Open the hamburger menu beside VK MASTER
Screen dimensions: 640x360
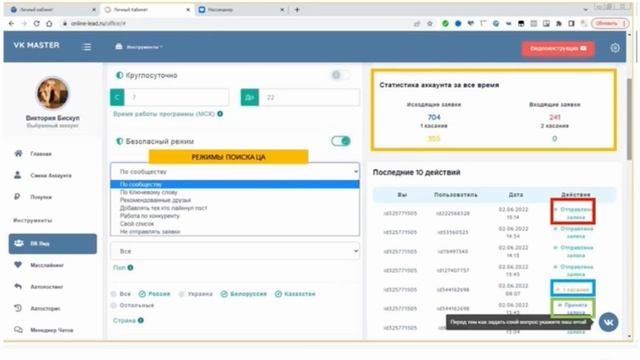[x=87, y=47]
